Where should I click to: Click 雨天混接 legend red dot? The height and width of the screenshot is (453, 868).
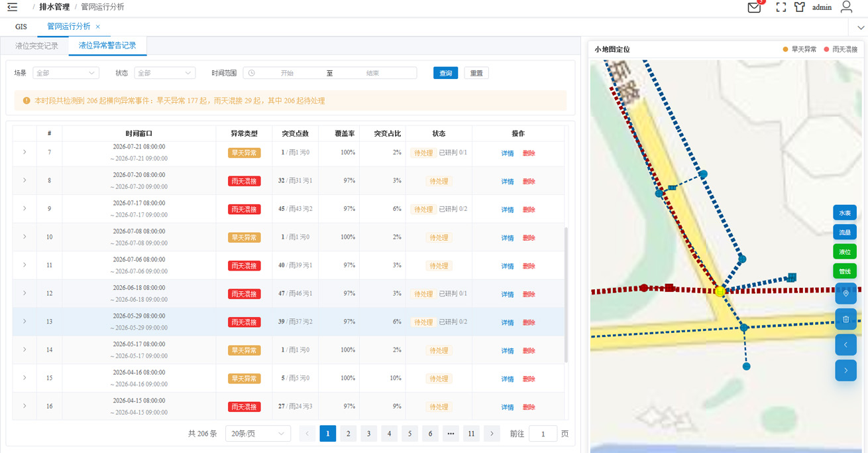[x=826, y=50]
